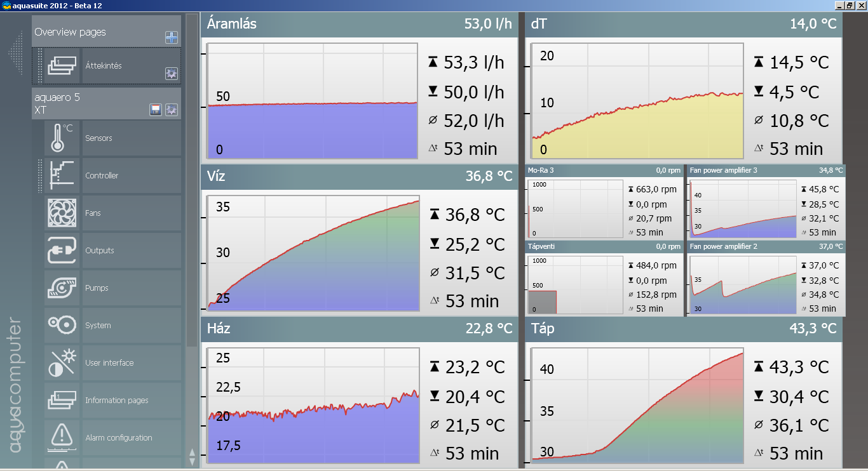This screenshot has height=471, width=868.
Task: Click the dT current value 14,0 °C
Action: [813, 24]
